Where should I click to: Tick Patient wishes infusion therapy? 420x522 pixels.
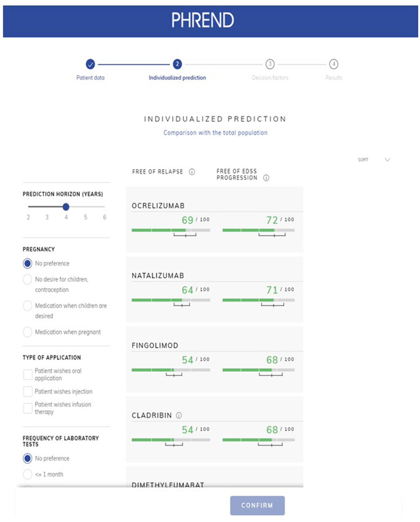[28, 408]
